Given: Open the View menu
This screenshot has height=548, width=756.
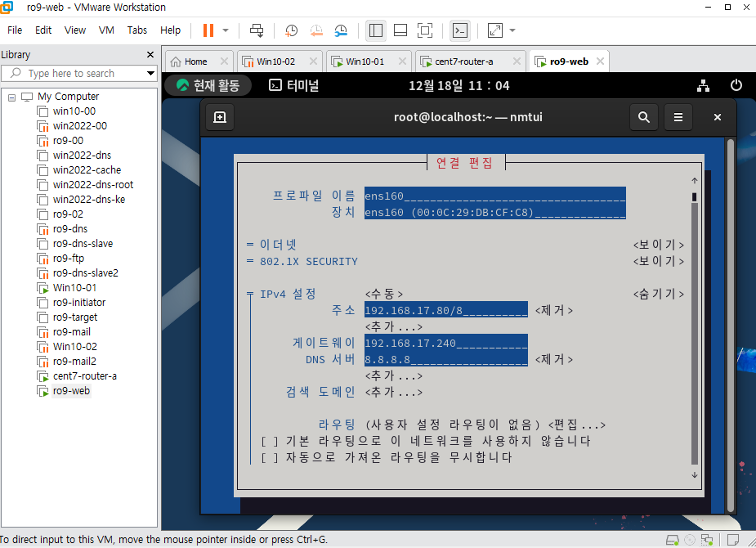Looking at the screenshot, I should (75, 30).
